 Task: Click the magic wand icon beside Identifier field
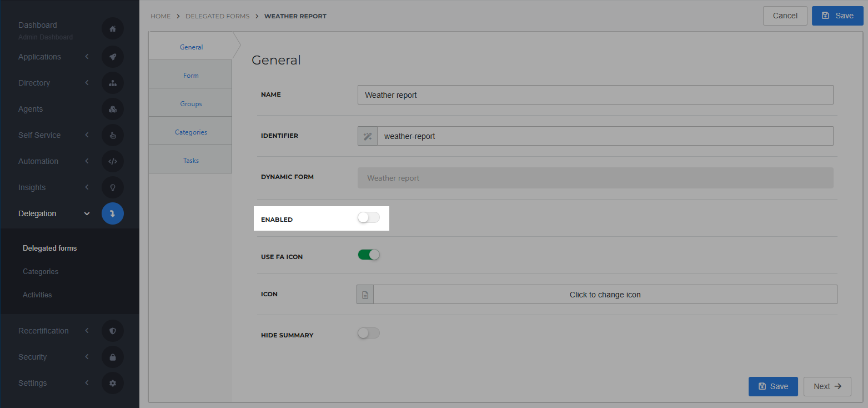coord(367,136)
